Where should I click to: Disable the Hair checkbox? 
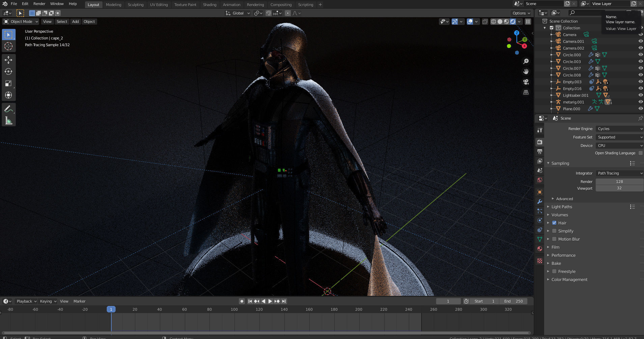(554, 223)
